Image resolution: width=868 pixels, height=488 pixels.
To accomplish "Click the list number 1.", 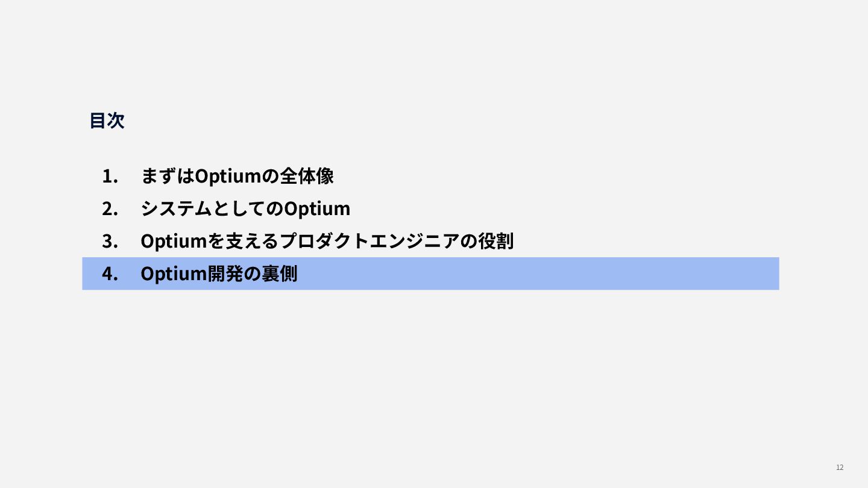I will coord(109,177).
